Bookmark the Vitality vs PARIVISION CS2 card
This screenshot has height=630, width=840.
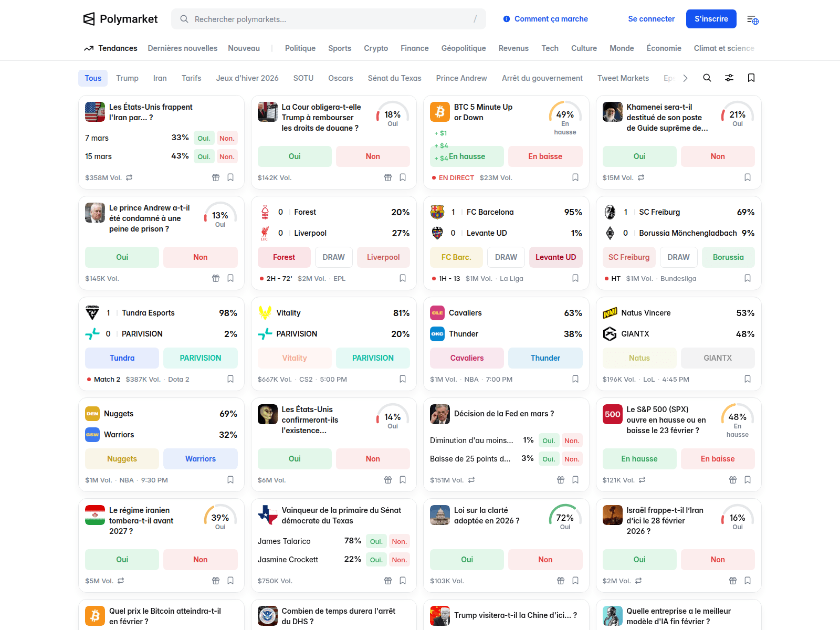pyautogui.click(x=403, y=379)
